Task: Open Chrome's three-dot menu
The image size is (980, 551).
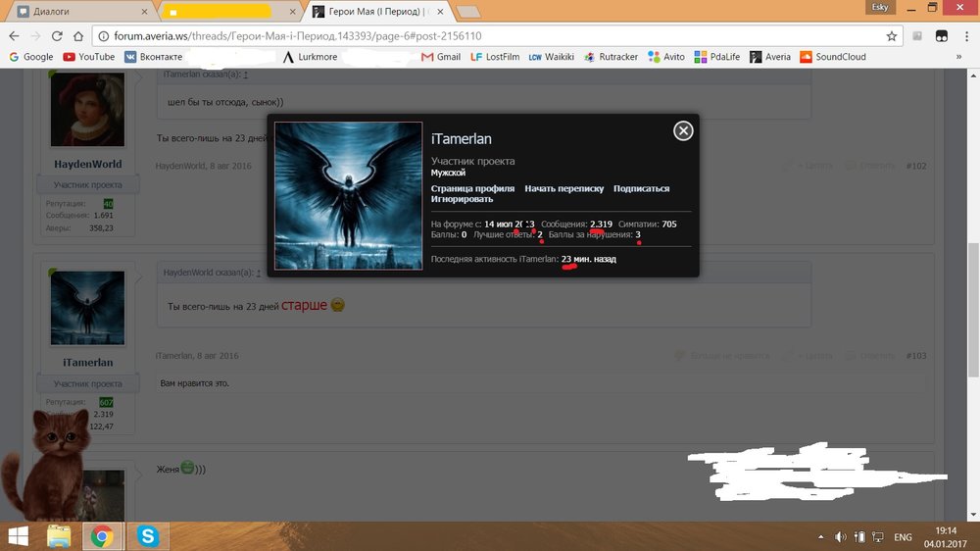Action: [964, 35]
